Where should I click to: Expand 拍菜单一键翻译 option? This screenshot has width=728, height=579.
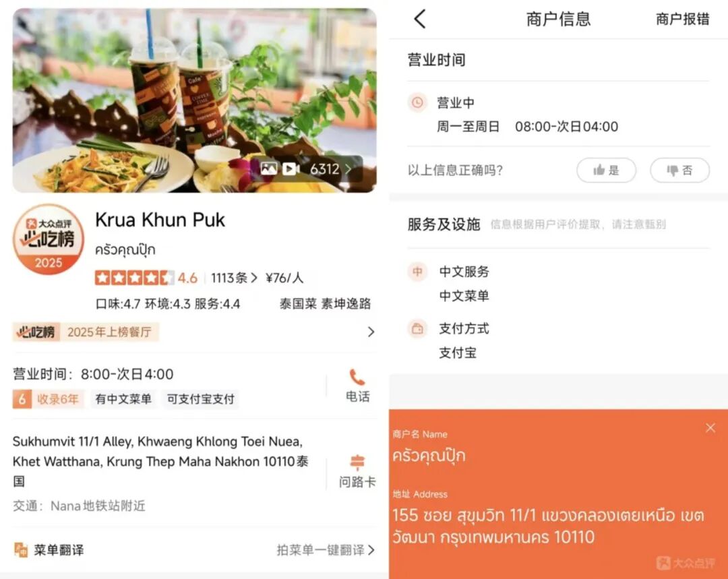point(326,550)
